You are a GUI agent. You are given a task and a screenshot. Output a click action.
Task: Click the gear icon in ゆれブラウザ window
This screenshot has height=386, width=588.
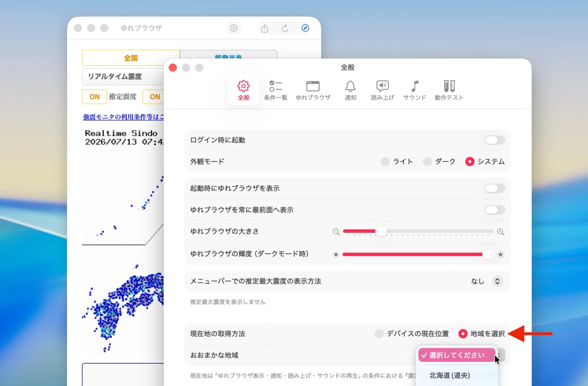234,28
